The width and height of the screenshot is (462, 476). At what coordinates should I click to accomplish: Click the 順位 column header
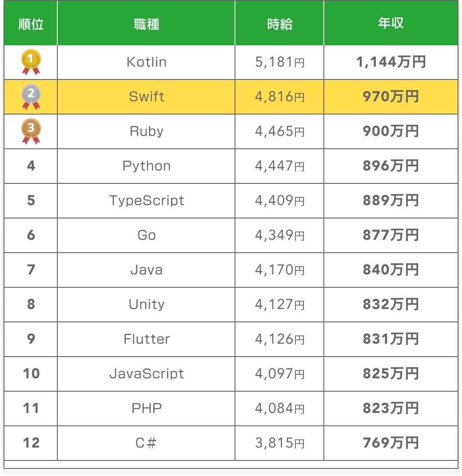(31, 24)
